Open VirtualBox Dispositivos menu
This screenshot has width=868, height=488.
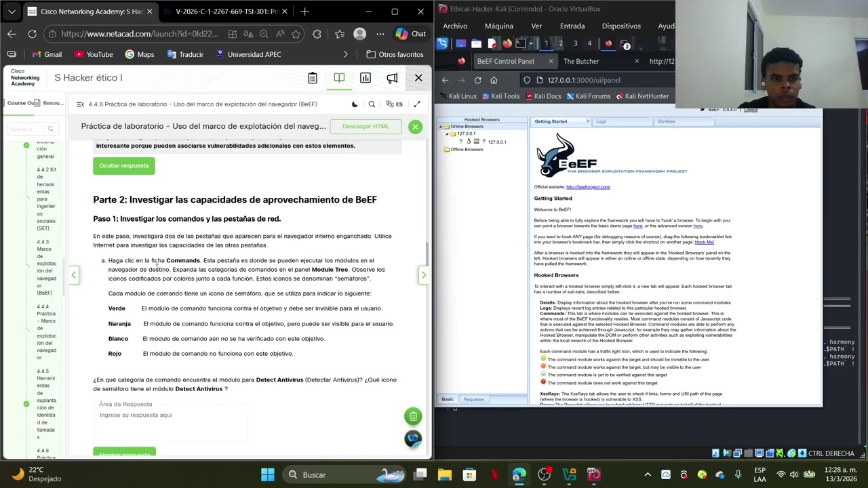(x=621, y=26)
